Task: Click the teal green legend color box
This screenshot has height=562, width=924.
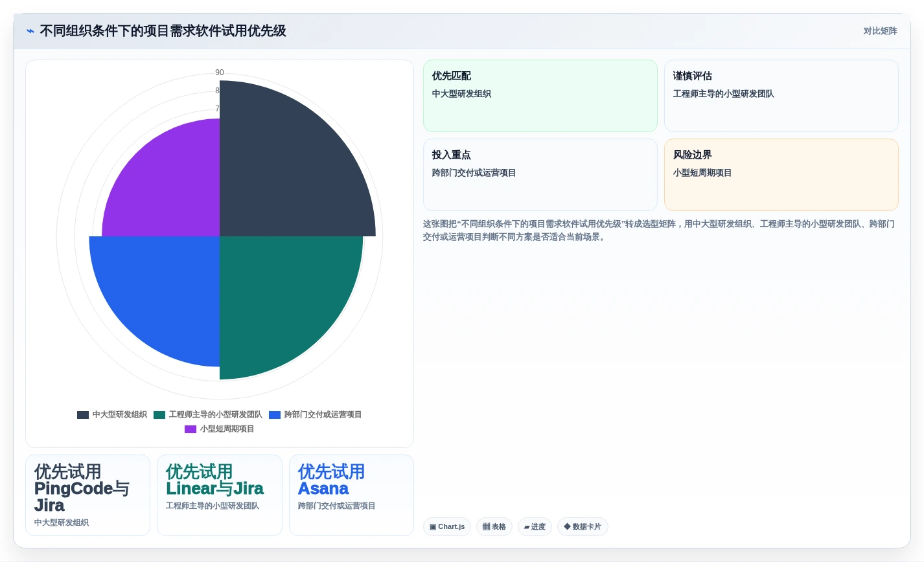Action: tap(159, 415)
